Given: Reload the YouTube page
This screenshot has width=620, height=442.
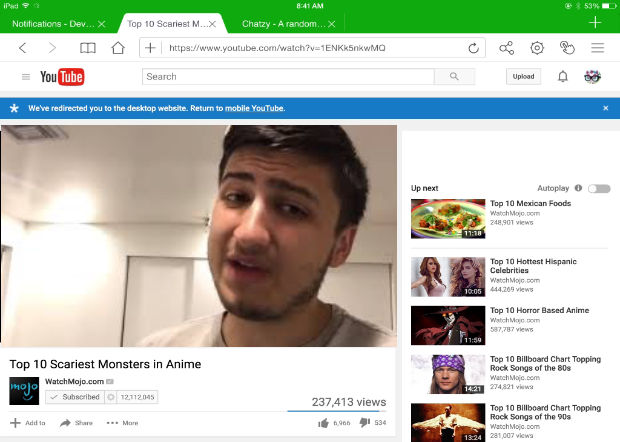Looking at the screenshot, I should (x=473, y=48).
